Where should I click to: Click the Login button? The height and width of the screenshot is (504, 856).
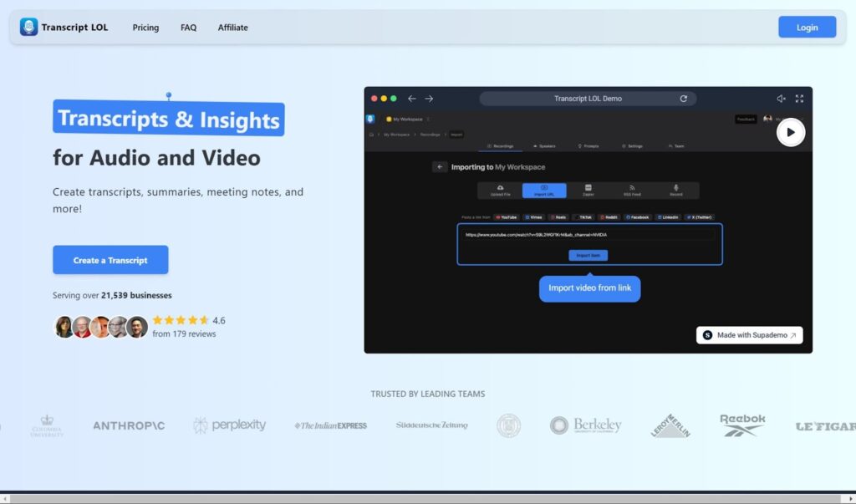point(807,28)
